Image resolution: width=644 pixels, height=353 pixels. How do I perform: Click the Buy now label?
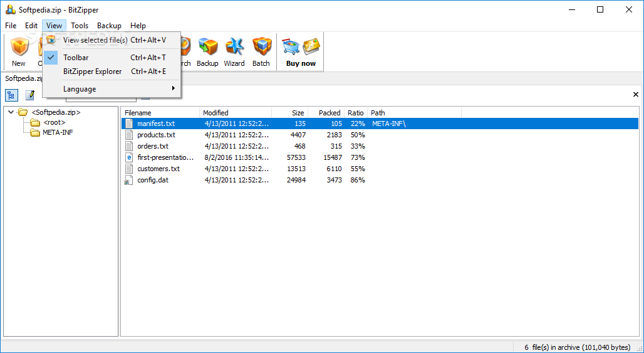301,64
